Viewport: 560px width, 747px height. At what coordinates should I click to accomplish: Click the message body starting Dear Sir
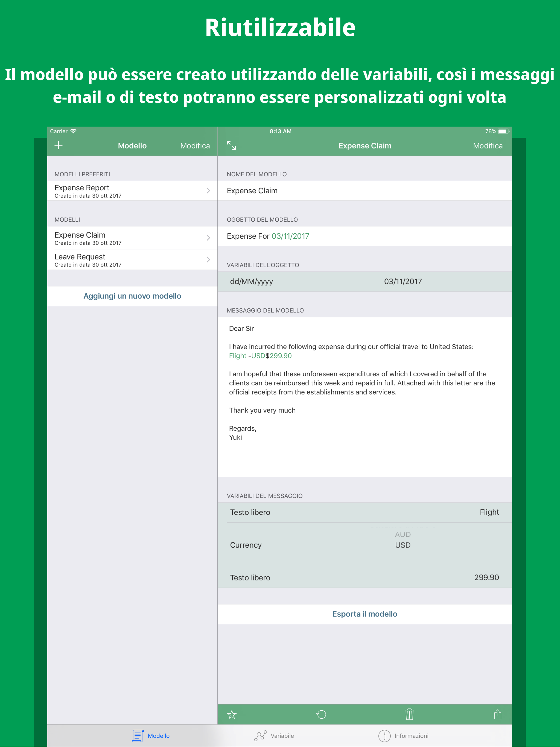point(365,397)
